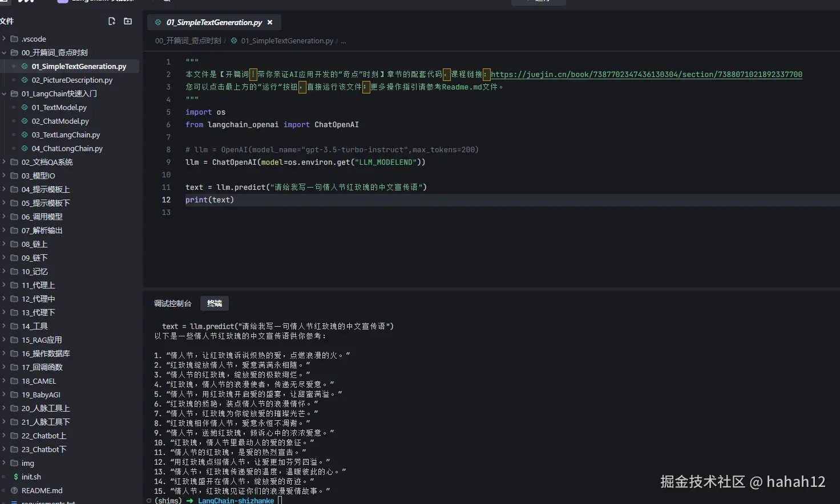The height and width of the screenshot is (504, 840).
Task: Click Python icon beside 03_TextLangChain.py
Action: tap(25, 135)
